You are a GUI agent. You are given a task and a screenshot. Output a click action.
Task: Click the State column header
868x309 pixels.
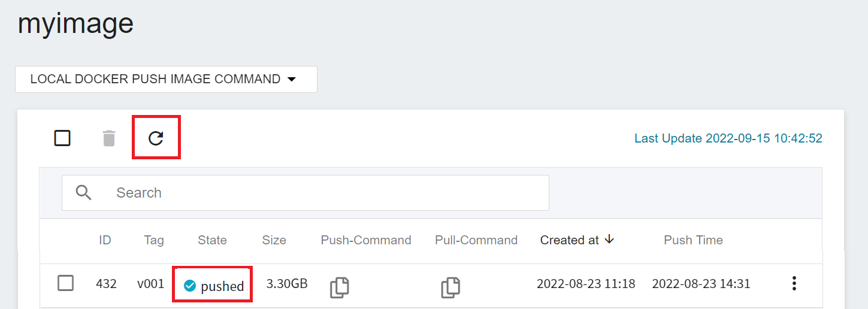coord(212,240)
